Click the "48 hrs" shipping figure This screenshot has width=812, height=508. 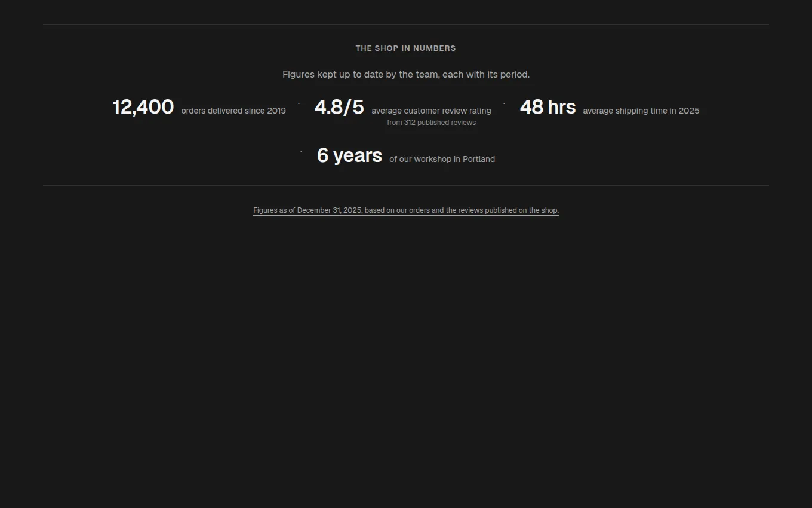548,107
